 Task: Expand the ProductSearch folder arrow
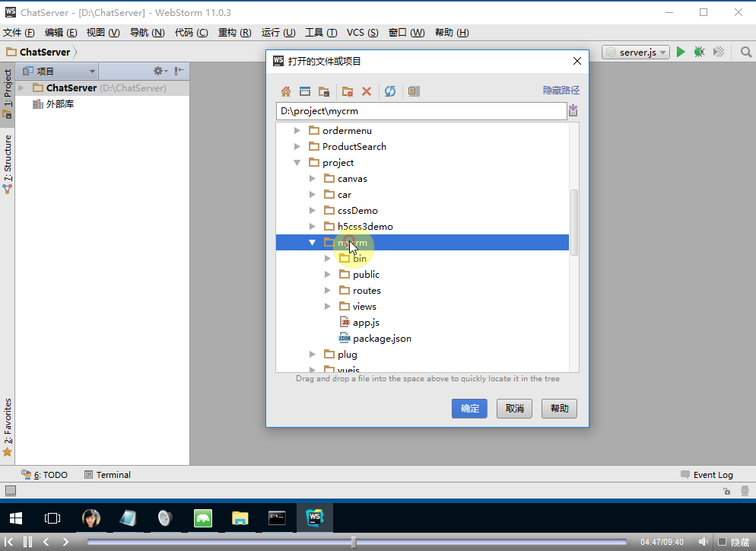[x=297, y=147]
